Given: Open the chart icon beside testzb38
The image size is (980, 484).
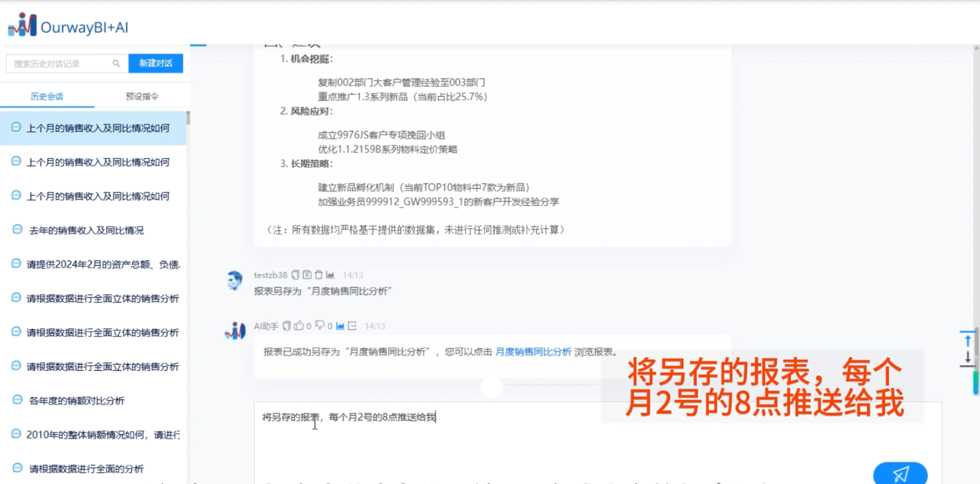Looking at the screenshot, I should [330, 274].
